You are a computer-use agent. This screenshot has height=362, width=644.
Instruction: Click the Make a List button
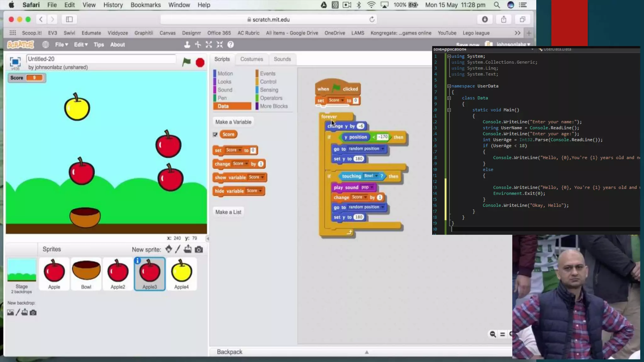pyautogui.click(x=228, y=212)
